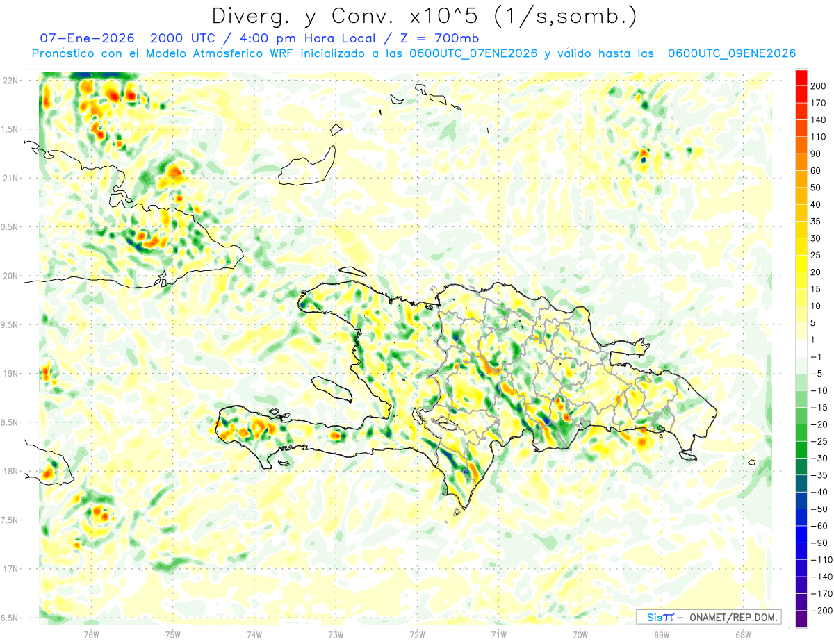Click the colorbar value '-35'

(x=819, y=475)
